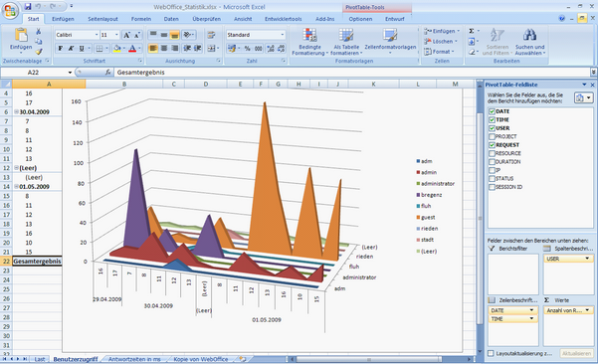Open the Kopie von WebOffice sheet
This screenshot has width=598, height=364.
coord(201,359)
